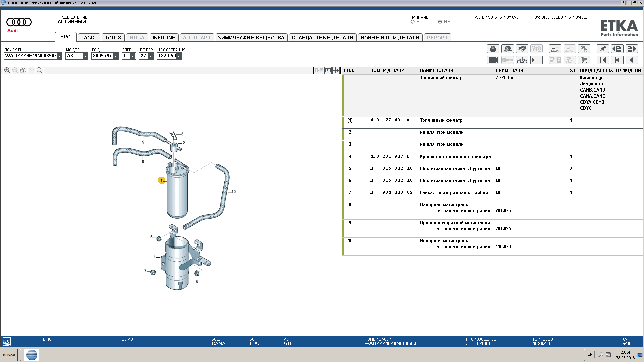644x362 pixels.
Task: Click the zoom-in magnifier above the illustration
Action: (x=7, y=70)
